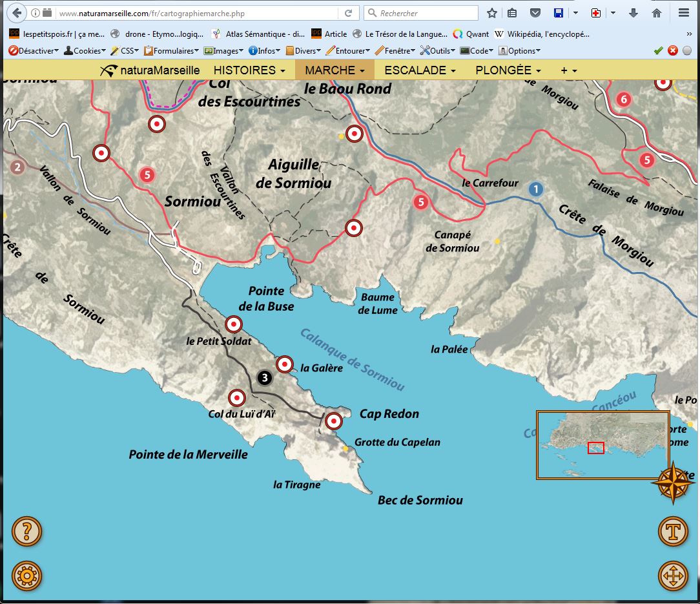Open the question mark help button
Viewport: 700px width, 604px height.
tap(26, 532)
